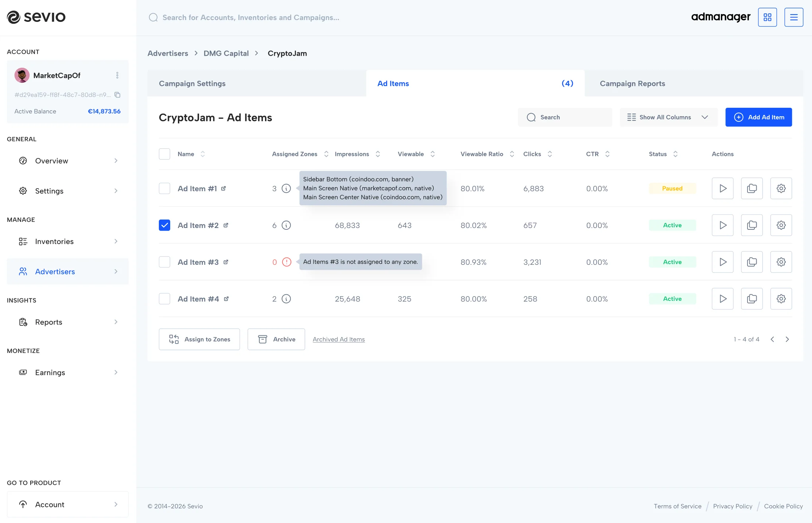812x523 pixels.
Task: Sort by Impressions column
Action: [378, 154]
